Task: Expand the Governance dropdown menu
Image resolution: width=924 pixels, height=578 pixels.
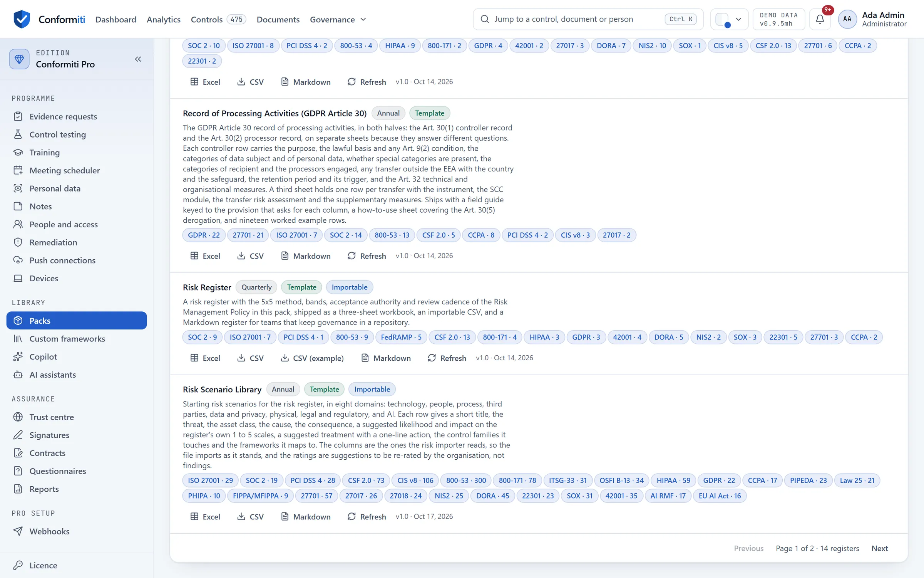Action: [338, 19]
